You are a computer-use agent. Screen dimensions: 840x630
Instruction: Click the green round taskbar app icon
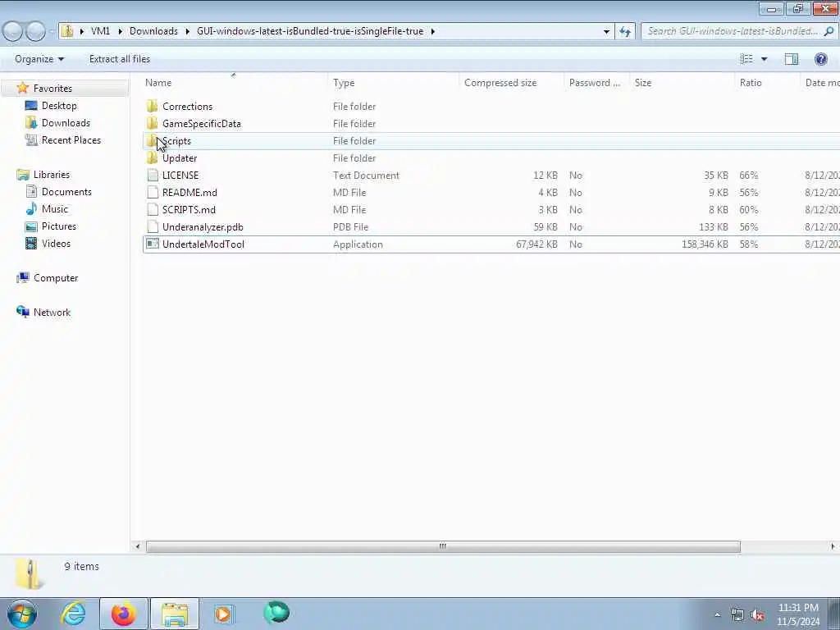coord(276,613)
